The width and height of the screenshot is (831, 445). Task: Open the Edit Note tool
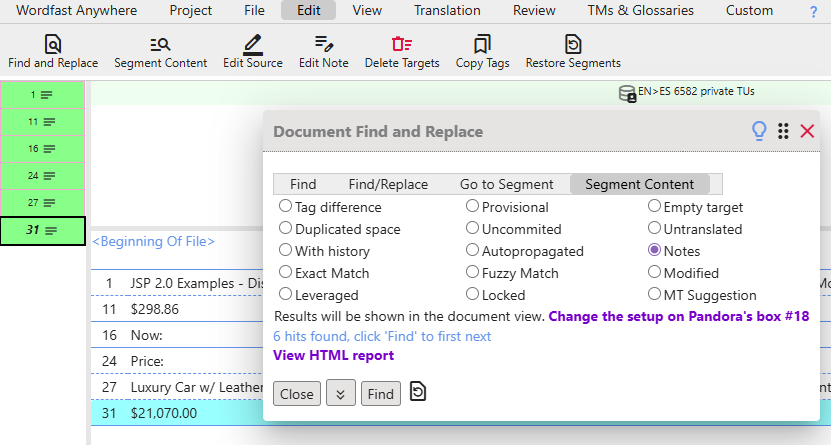click(x=323, y=51)
